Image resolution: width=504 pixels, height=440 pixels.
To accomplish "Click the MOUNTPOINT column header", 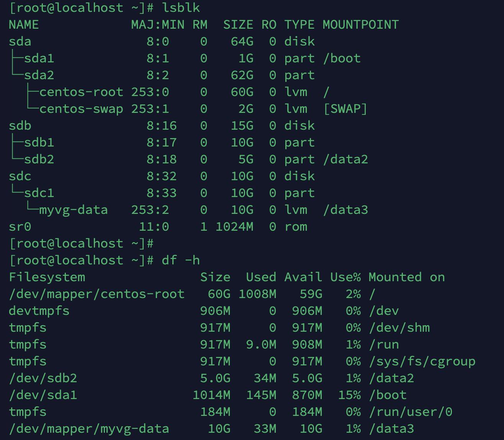I will pyautogui.click(x=360, y=25).
